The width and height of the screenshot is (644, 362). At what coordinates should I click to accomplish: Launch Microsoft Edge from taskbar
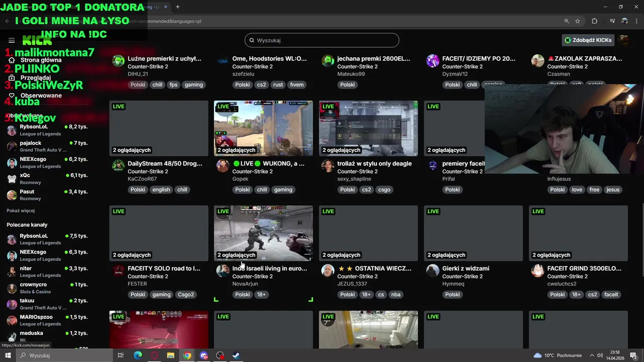click(x=138, y=355)
